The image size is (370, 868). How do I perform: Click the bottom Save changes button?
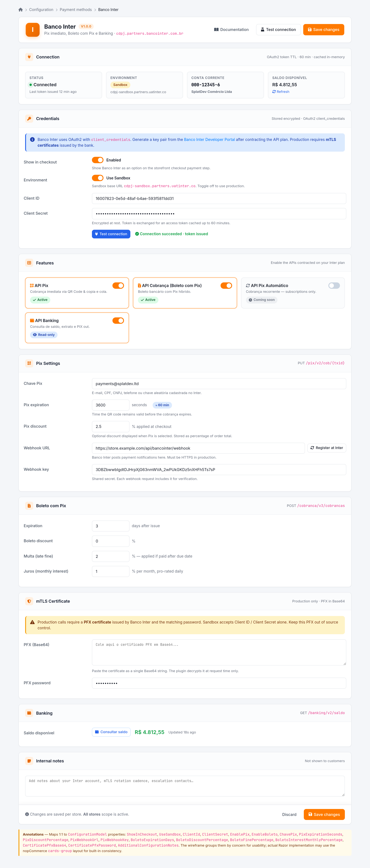[x=324, y=814]
